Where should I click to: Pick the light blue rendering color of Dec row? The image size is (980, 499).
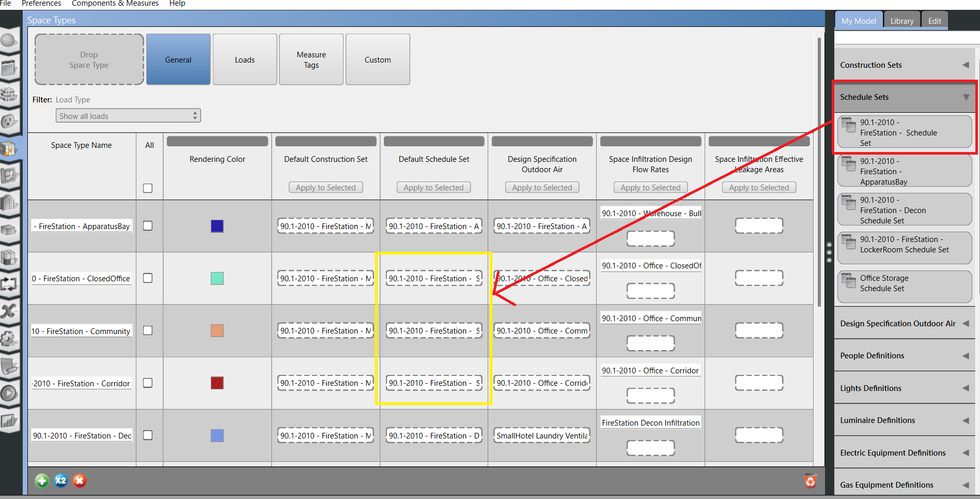tap(217, 435)
